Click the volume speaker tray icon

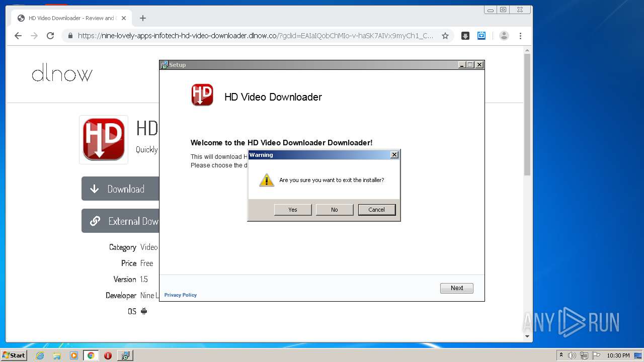point(572,355)
